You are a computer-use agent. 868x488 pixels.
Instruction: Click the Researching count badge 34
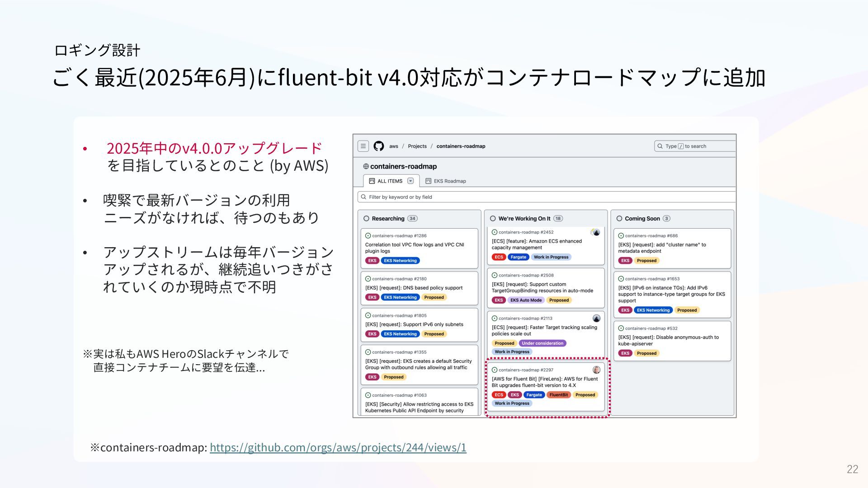point(412,218)
